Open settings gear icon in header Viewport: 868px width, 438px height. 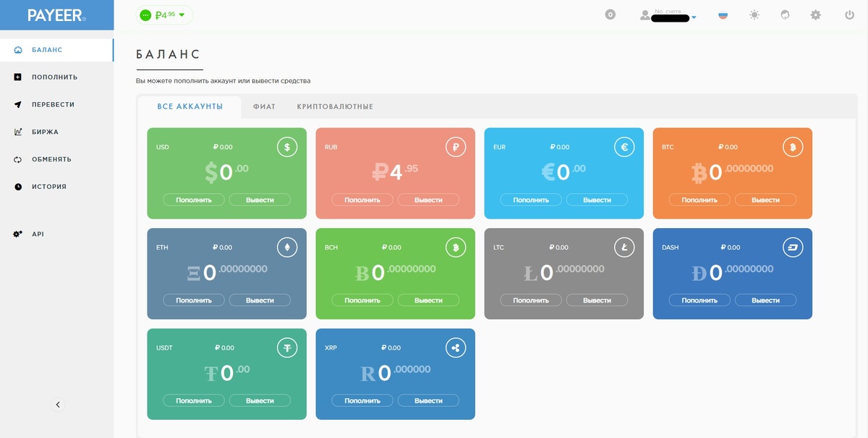pos(816,14)
